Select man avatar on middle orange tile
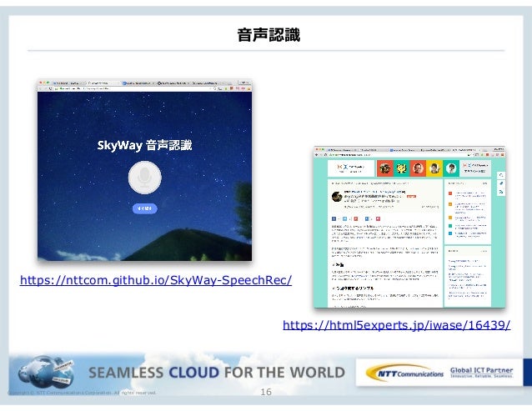This screenshot has width=532, height=411. coord(418,168)
